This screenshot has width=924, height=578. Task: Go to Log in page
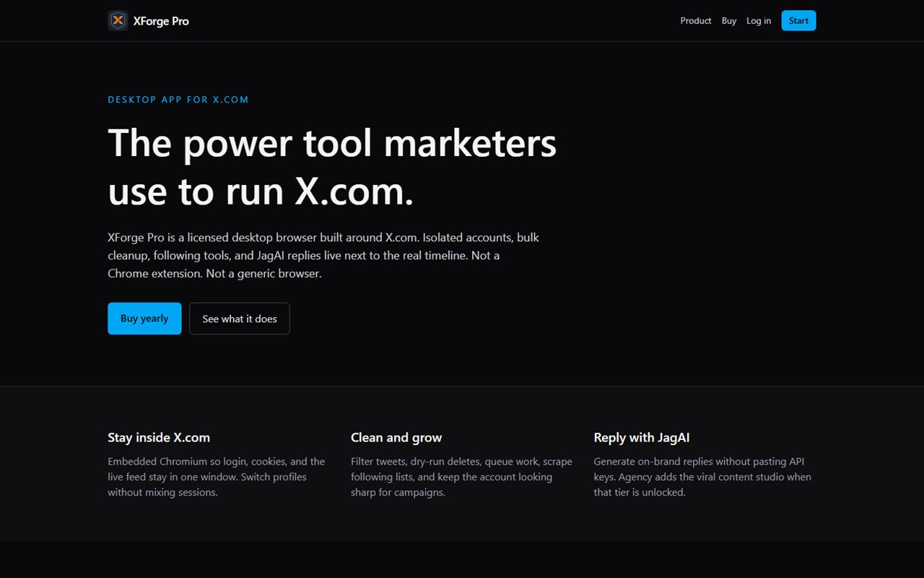click(759, 21)
